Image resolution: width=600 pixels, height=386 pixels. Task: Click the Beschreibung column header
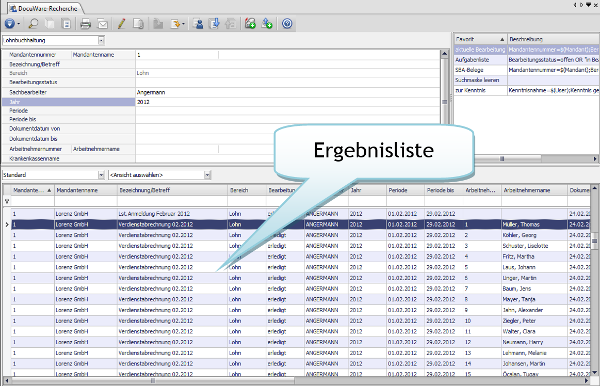pyautogui.click(x=553, y=39)
